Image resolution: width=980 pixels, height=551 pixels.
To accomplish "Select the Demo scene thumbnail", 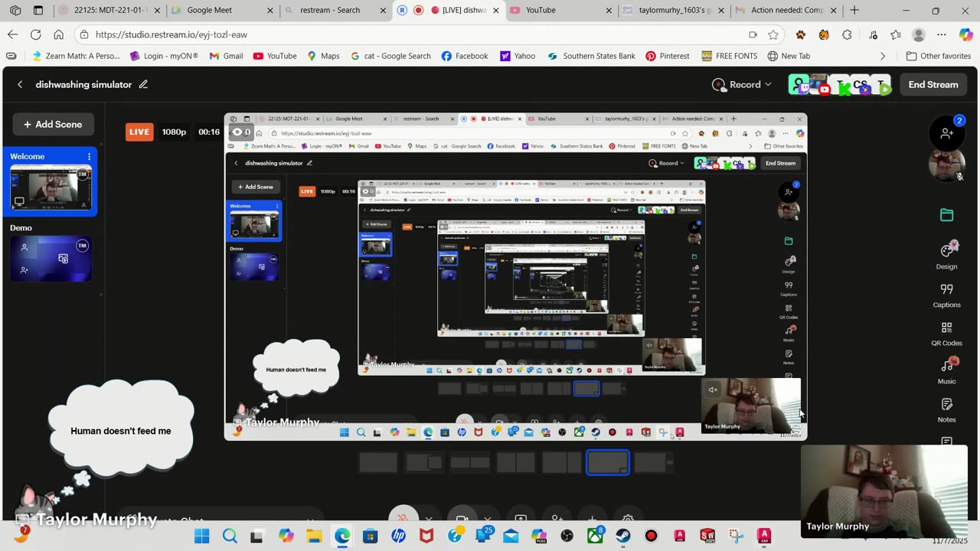I will pos(51,259).
